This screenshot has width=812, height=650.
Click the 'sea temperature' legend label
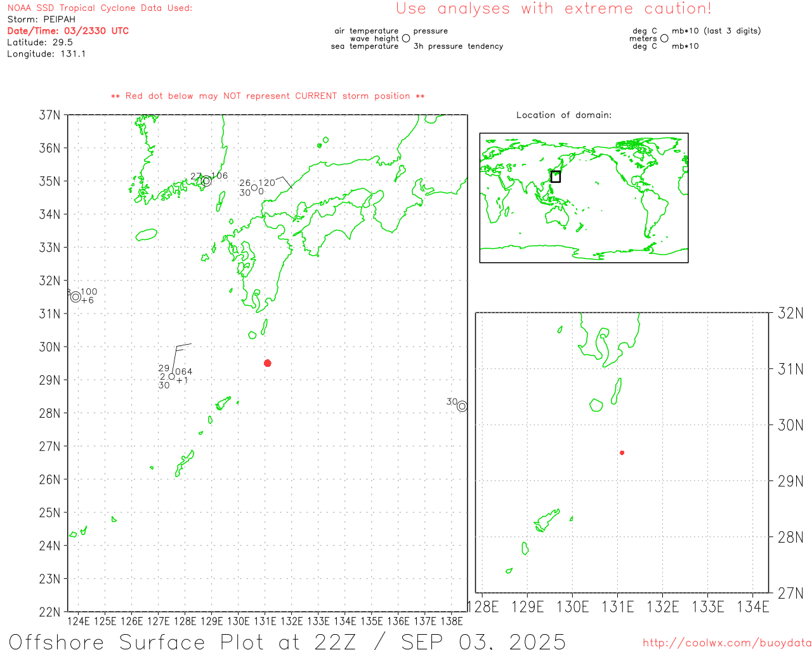pos(365,46)
